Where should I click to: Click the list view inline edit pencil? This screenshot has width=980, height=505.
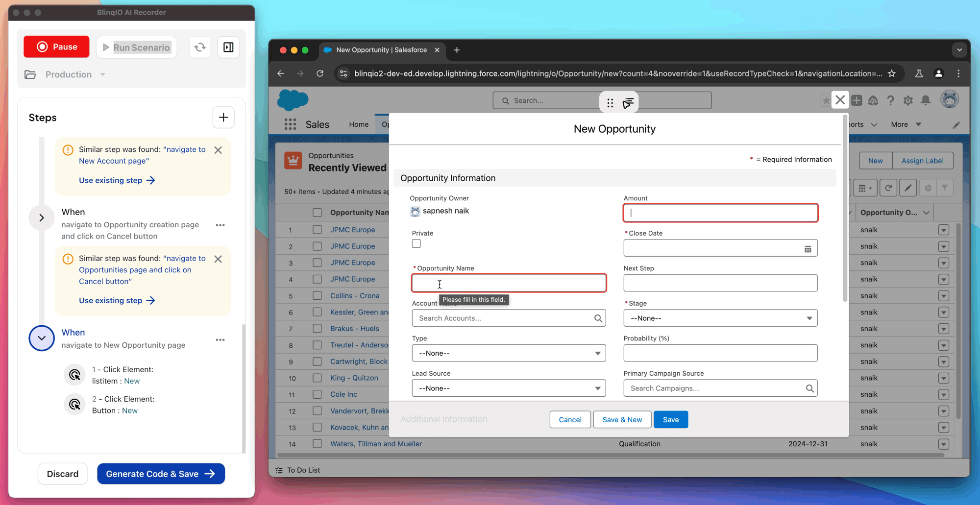[x=908, y=188]
